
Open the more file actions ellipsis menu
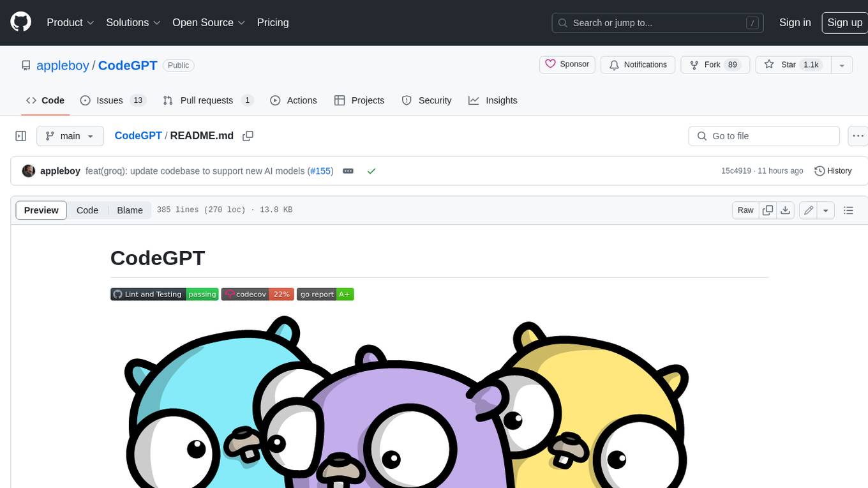coord(858,136)
